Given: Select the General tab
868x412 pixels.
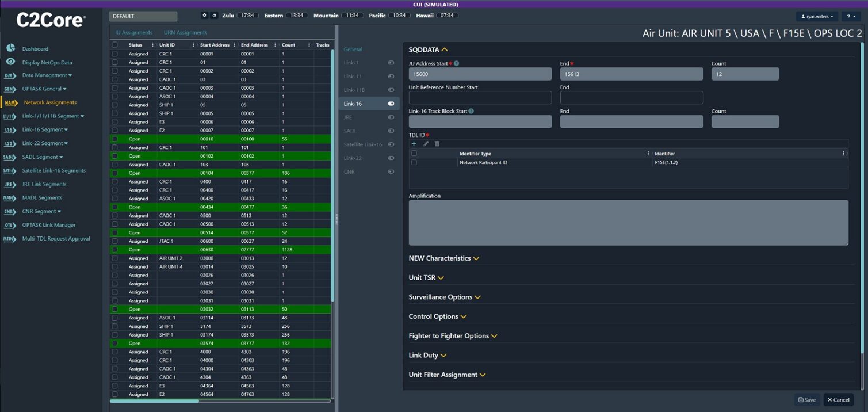Looking at the screenshot, I should [x=353, y=49].
